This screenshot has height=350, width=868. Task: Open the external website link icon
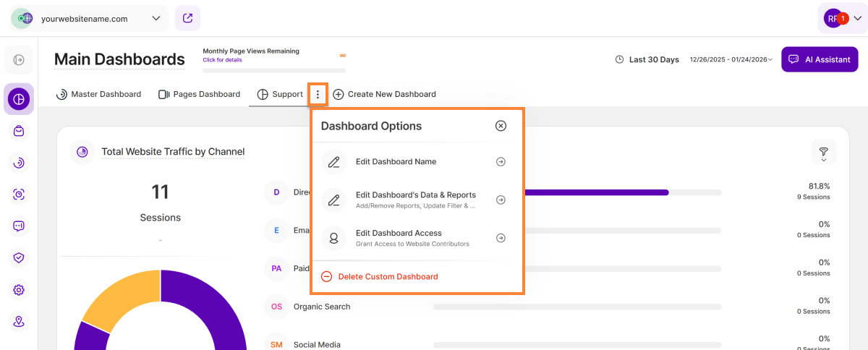(x=187, y=18)
